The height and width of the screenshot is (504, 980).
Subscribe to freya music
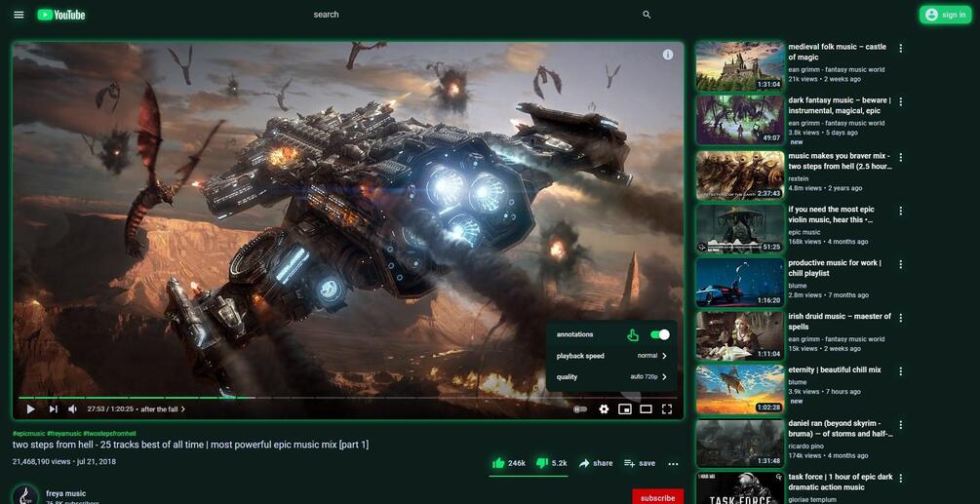tap(657, 497)
